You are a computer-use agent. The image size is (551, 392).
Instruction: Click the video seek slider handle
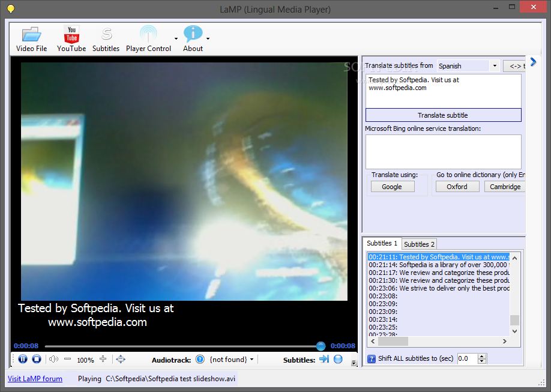tap(321, 346)
